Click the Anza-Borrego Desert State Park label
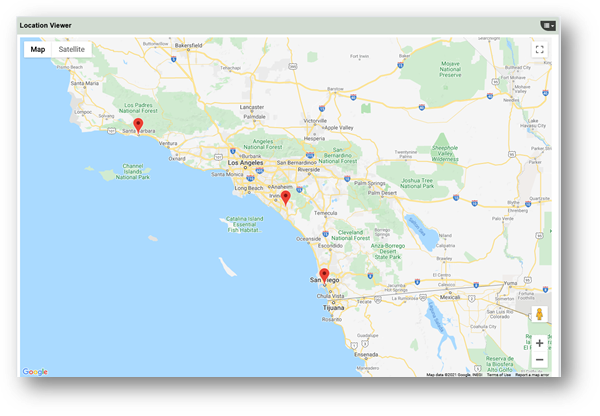Screen dimensions: 600x416 388,251
